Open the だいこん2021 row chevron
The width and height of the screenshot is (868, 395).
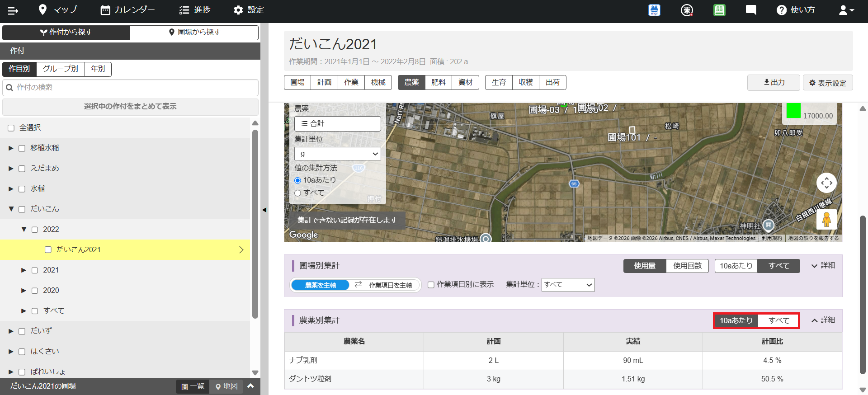(241, 250)
